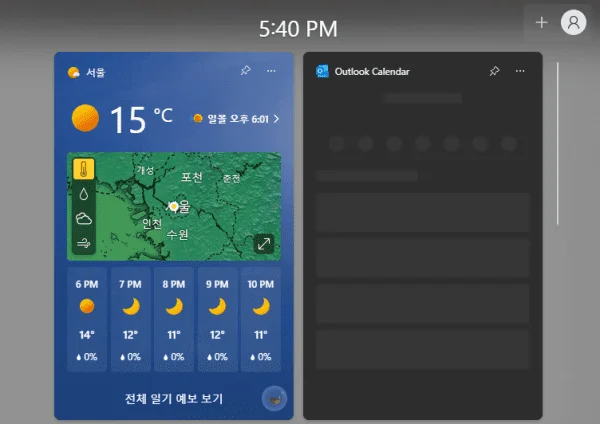Screen dimensions: 600x424
Task: Open the 9 PM hourly forecast card
Action: pos(217,320)
